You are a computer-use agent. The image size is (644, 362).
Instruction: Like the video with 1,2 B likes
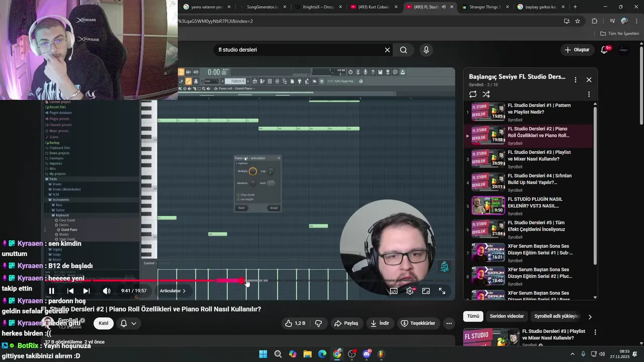coord(295,323)
